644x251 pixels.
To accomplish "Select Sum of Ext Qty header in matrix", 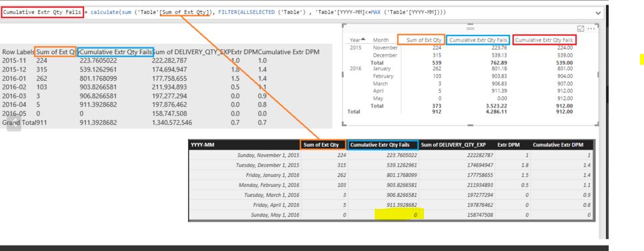I will [424, 40].
